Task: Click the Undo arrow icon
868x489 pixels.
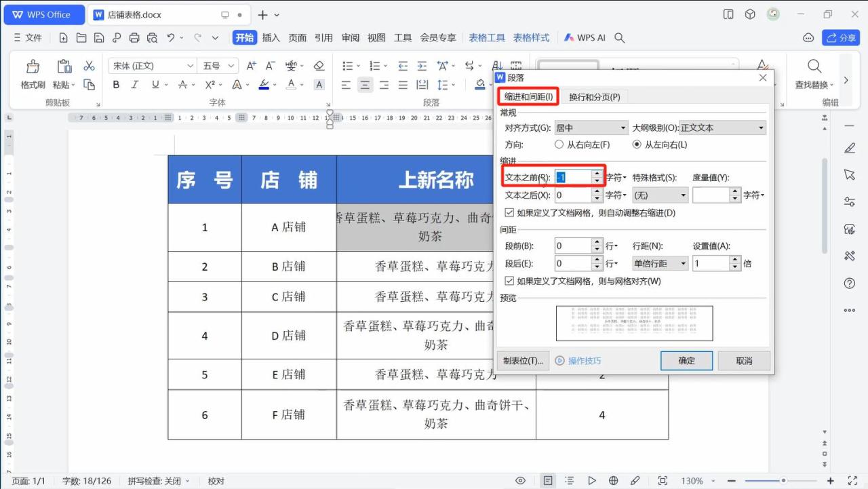Action: pyautogui.click(x=171, y=37)
